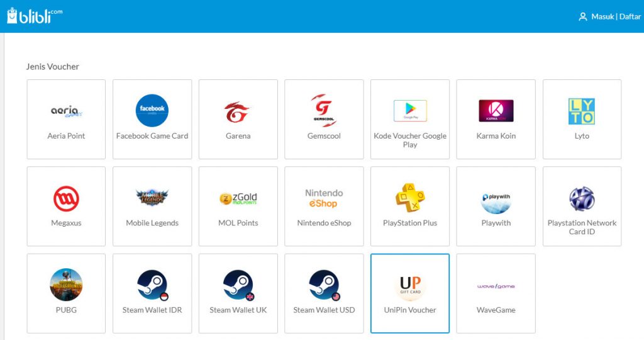Open the Daftar registration link
Image resolution: width=644 pixels, height=340 pixels.
point(630,17)
